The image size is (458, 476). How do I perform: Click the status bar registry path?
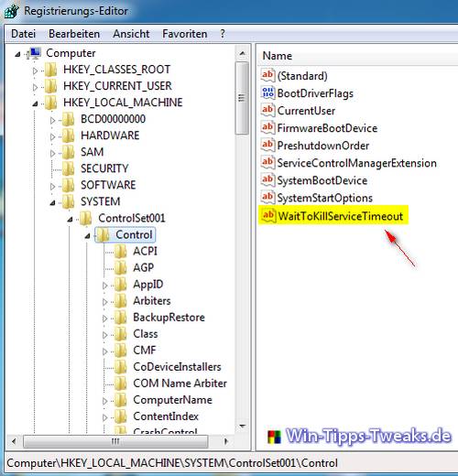coord(172,463)
